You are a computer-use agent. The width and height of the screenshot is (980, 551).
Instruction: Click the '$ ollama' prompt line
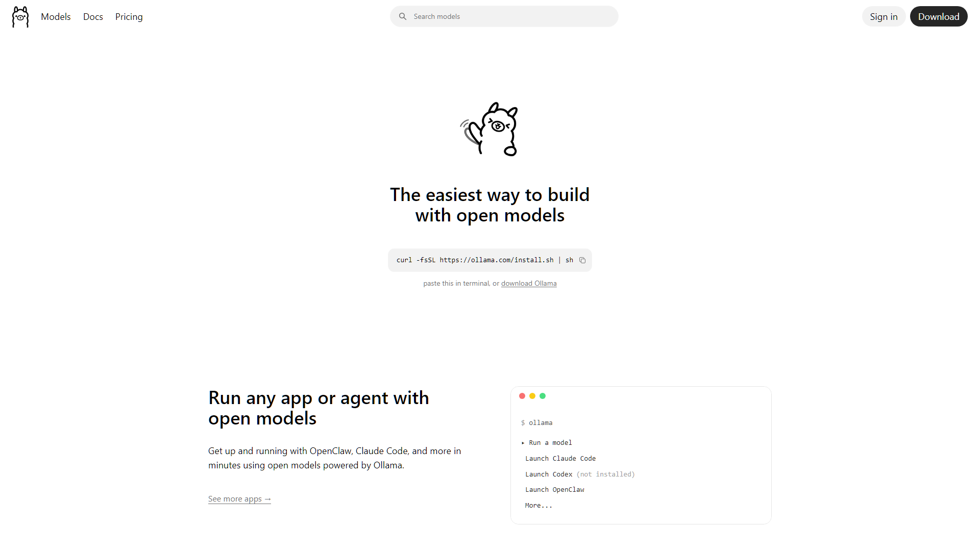pyautogui.click(x=536, y=423)
